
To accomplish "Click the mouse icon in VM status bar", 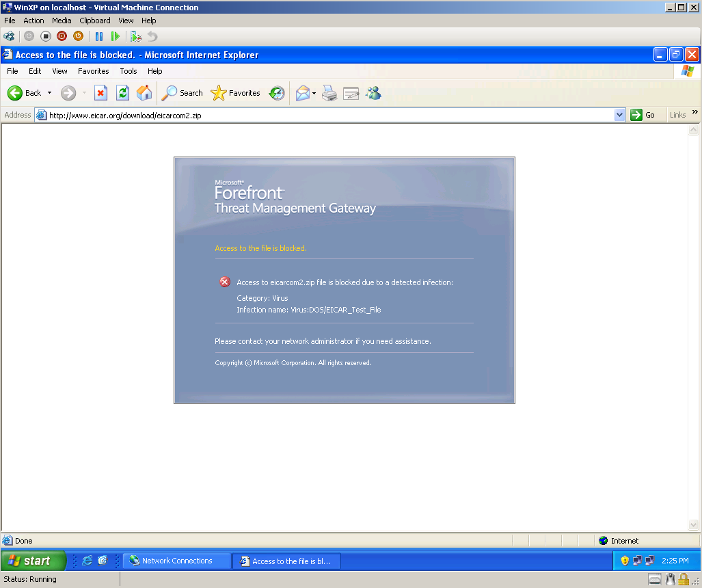I will [670, 579].
